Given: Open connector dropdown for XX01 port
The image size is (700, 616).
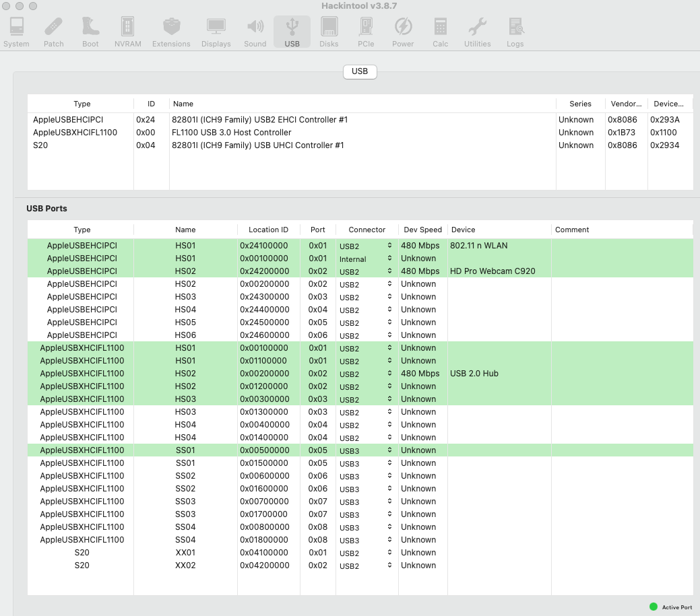Looking at the screenshot, I should tap(366, 553).
